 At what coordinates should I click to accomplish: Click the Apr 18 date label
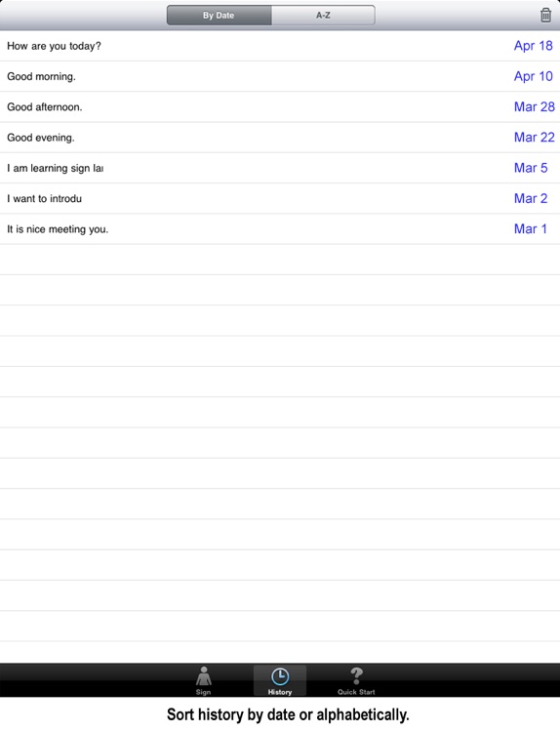[534, 46]
